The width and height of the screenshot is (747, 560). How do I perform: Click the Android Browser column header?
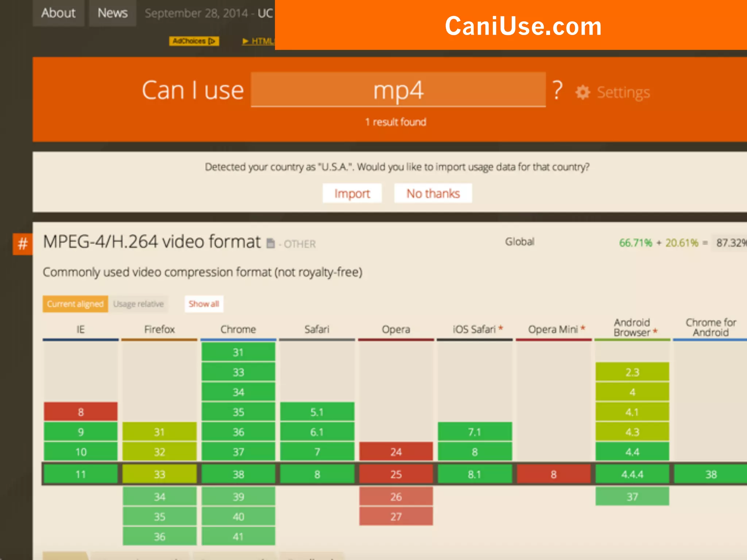click(632, 327)
